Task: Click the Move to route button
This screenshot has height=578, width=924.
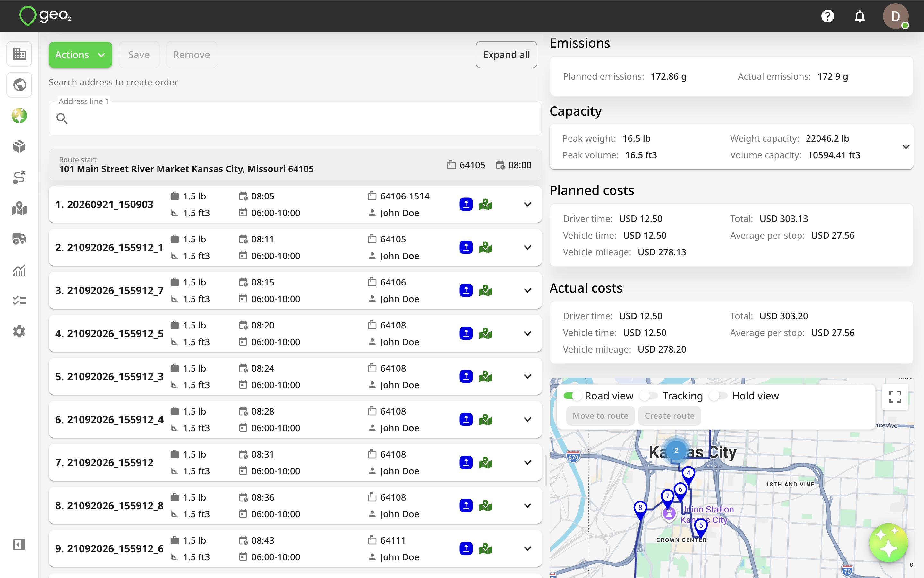Action: [x=600, y=416]
